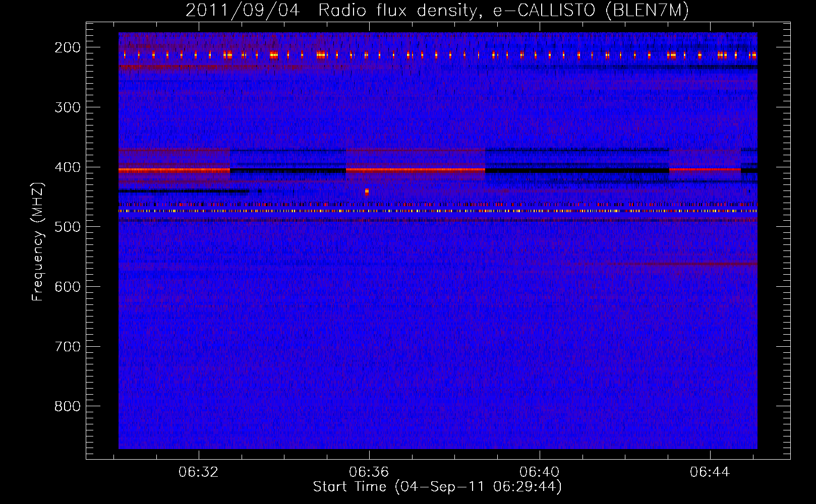Select the 200 frequency tick label

[x=68, y=47]
